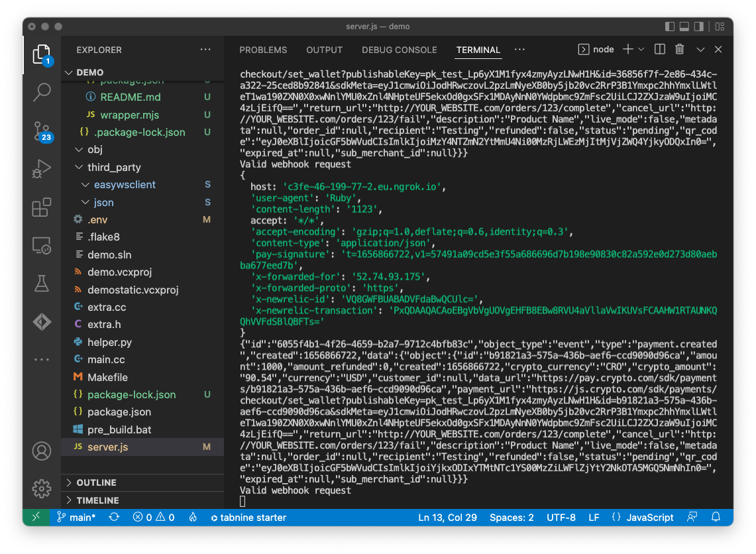This screenshot has width=756, height=554.
Task: Maximize panel size with chevron
Action: click(x=700, y=50)
